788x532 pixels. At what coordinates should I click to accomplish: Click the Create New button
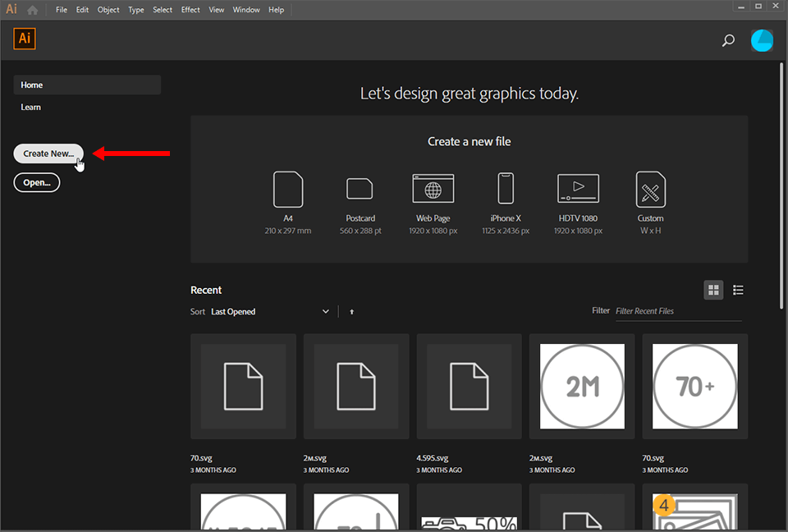click(48, 154)
